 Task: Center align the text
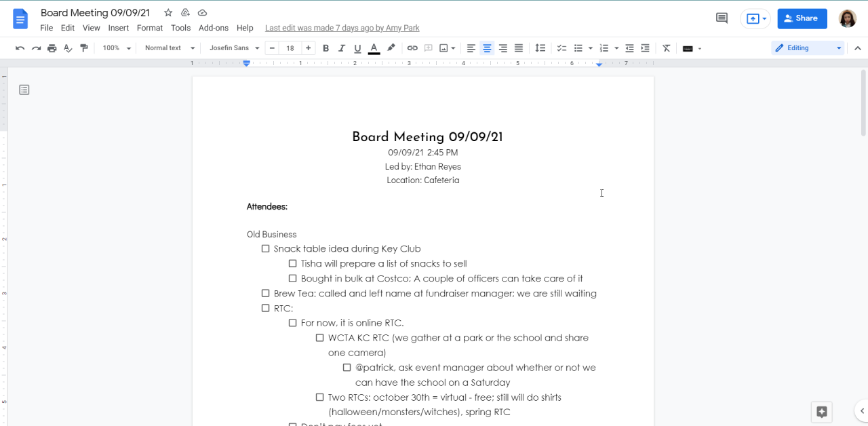[x=487, y=48]
